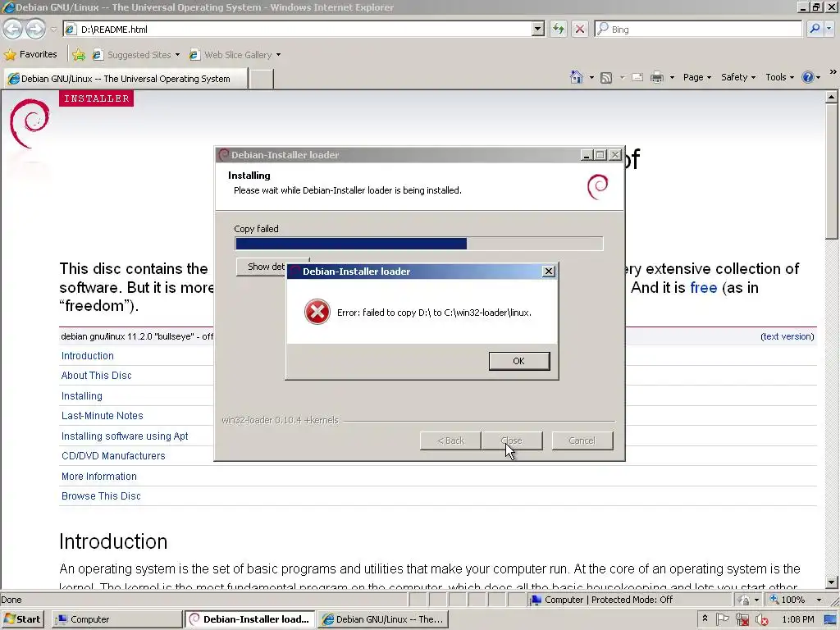Switch to Debian-Installer loader taskbar item

(249, 619)
